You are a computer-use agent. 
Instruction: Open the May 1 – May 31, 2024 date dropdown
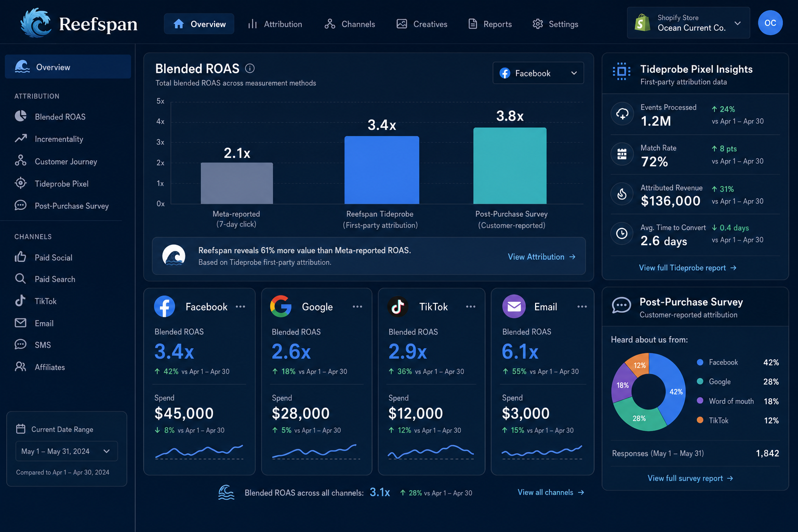(x=66, y=451)
